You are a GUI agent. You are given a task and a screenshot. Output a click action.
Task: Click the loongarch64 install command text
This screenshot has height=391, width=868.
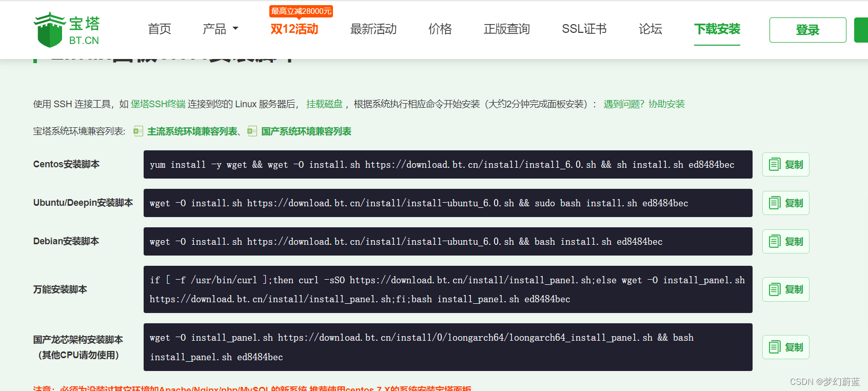click(422, 347)
